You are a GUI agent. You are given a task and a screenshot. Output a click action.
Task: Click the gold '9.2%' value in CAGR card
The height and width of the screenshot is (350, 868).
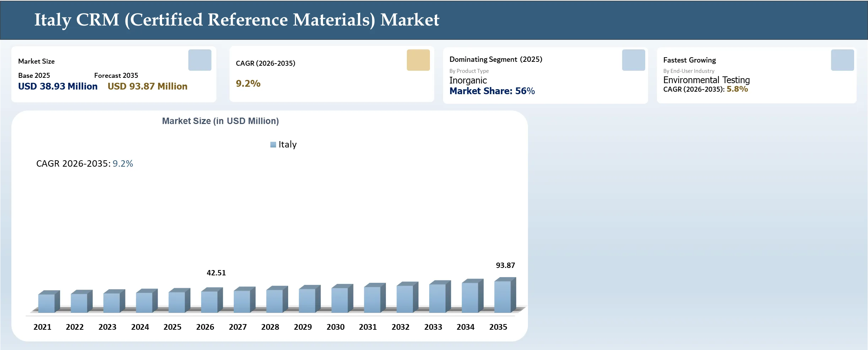[248, 84]
